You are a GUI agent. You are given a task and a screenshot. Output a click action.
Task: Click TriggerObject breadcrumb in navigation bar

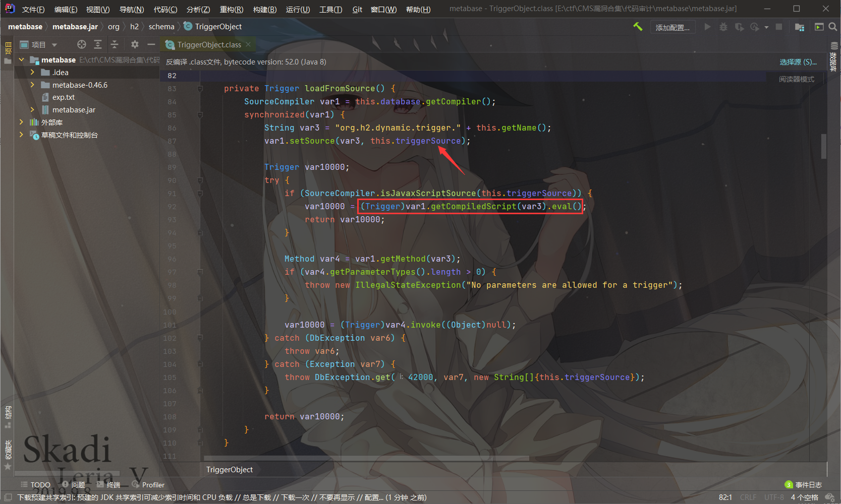click(213, 27)
